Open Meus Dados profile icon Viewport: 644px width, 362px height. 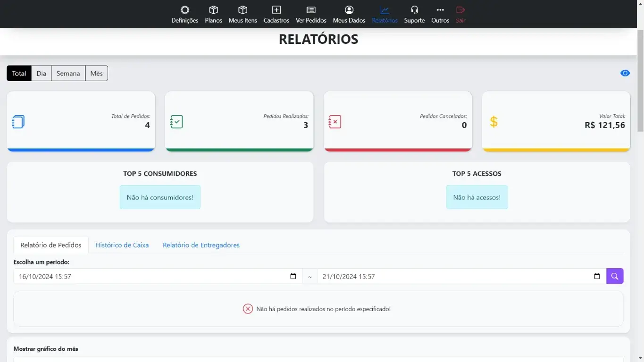pos(349,10)
